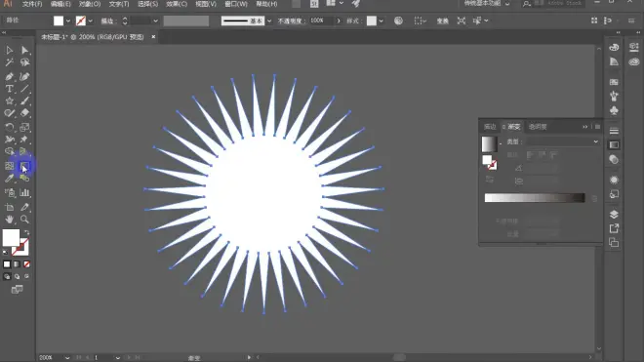Image resolution: width=644 pixels, height=362 pixels.
Task: Select the Selection tool (black arrow)
Action: 9,50
